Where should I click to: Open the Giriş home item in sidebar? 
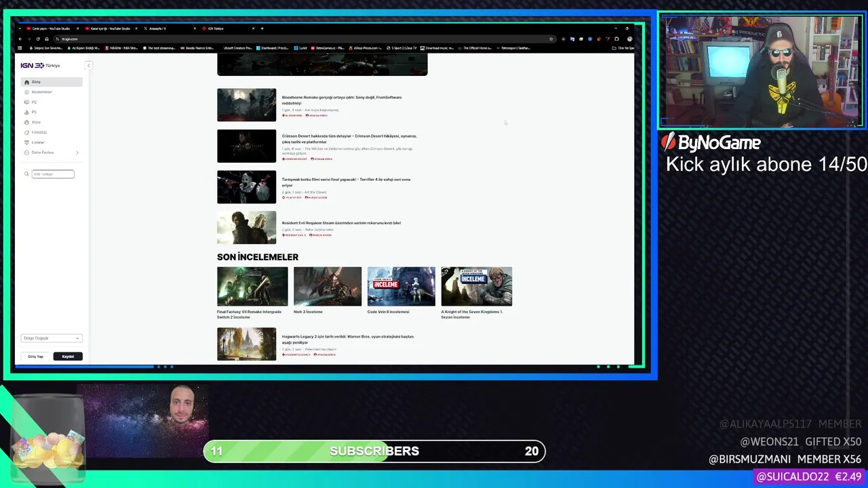(52, 82)
